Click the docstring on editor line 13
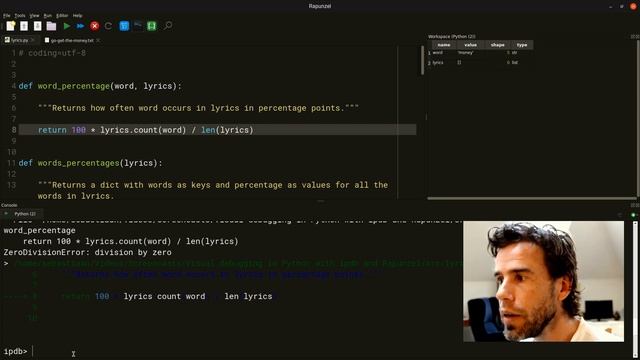Screen dimensions: 640x360 [213, 185]
